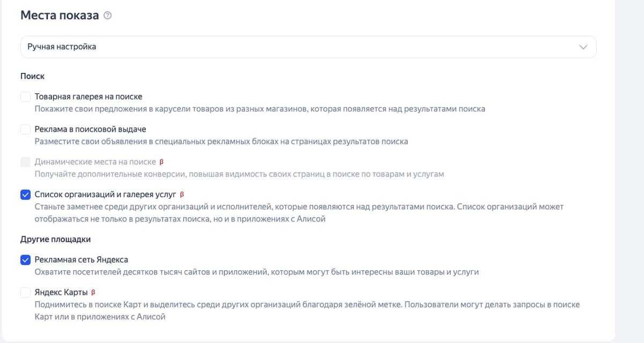
Task: Check Реклама в поисковой выдаче
Action: coord(25,130)
